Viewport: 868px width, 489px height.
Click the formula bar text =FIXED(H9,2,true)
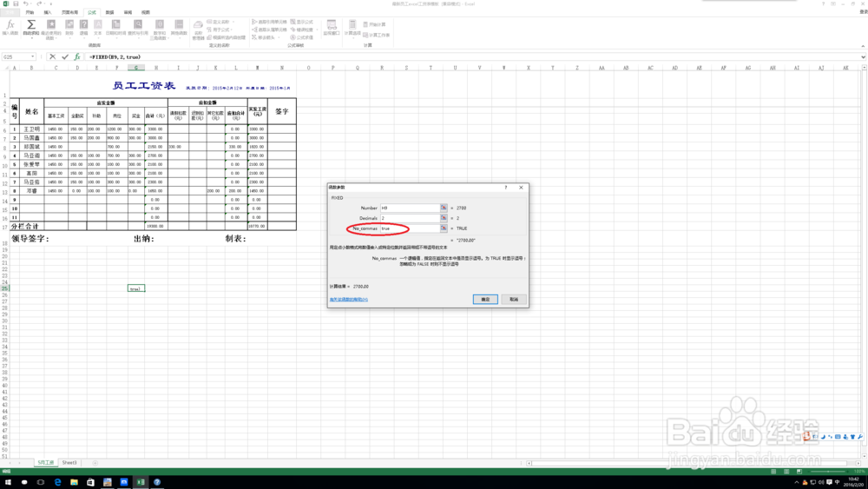(x=115, y=57)
